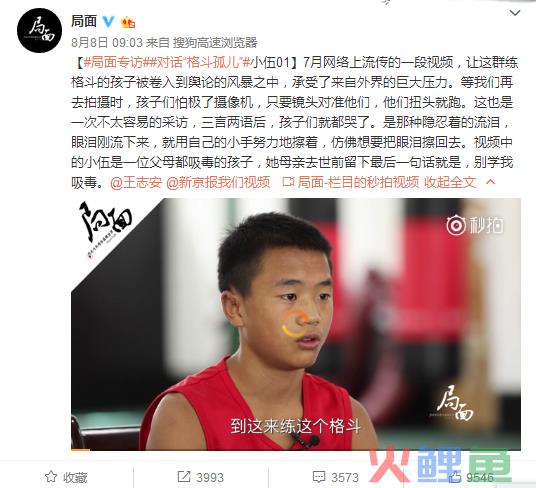This screenshot has height=488, width=536.
Task: Click the crown membership badge icon
Action: [128, 22]
